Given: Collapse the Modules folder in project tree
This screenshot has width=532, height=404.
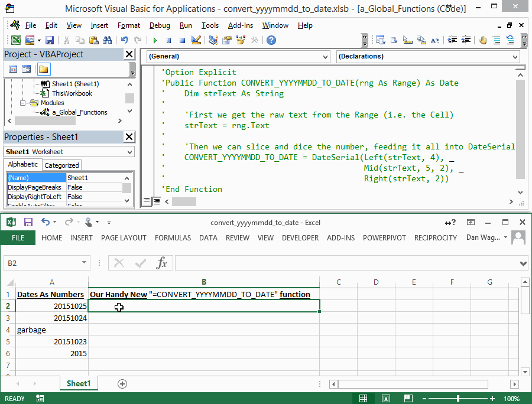Looking at the screenshot, I should (x=22, y=103).
